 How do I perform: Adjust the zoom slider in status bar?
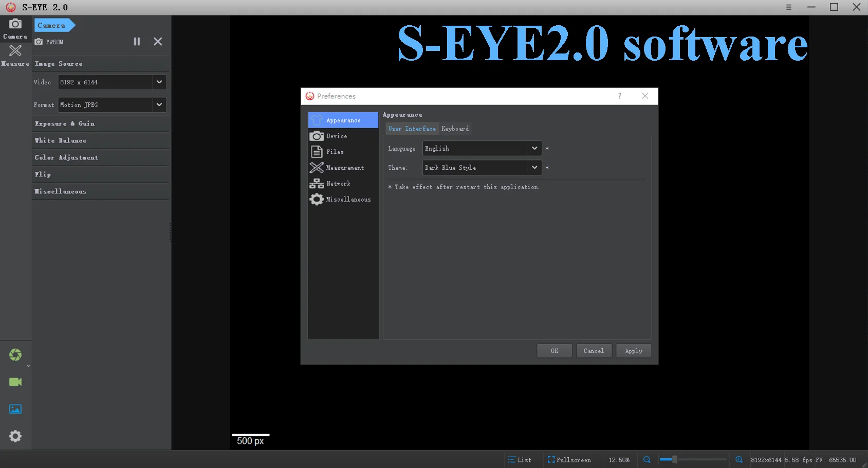point(693,460)
